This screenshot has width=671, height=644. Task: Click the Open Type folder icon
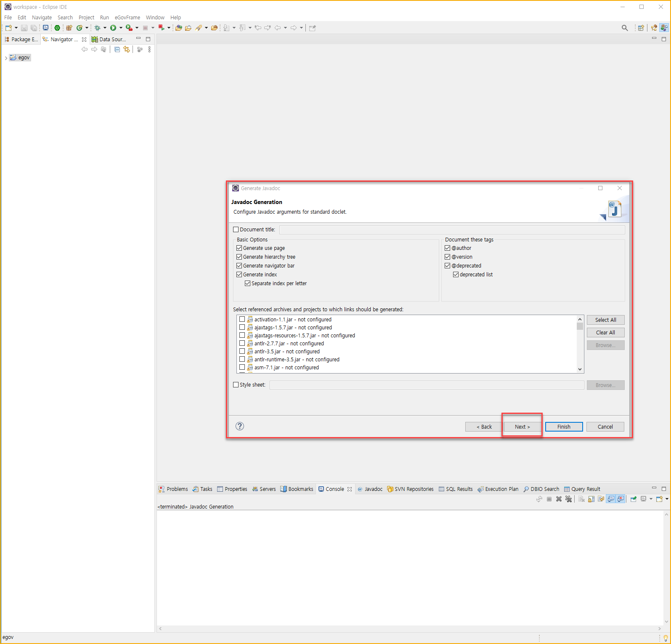coord(179,28)
